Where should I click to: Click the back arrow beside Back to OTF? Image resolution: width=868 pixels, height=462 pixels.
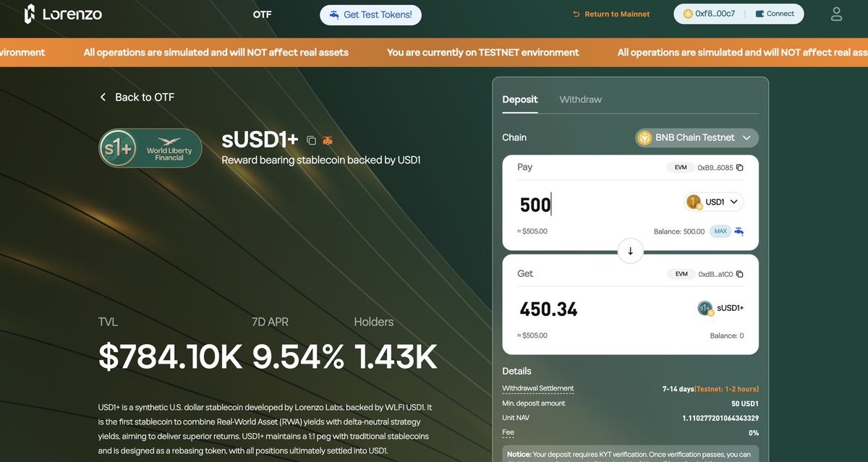point(103,97)
